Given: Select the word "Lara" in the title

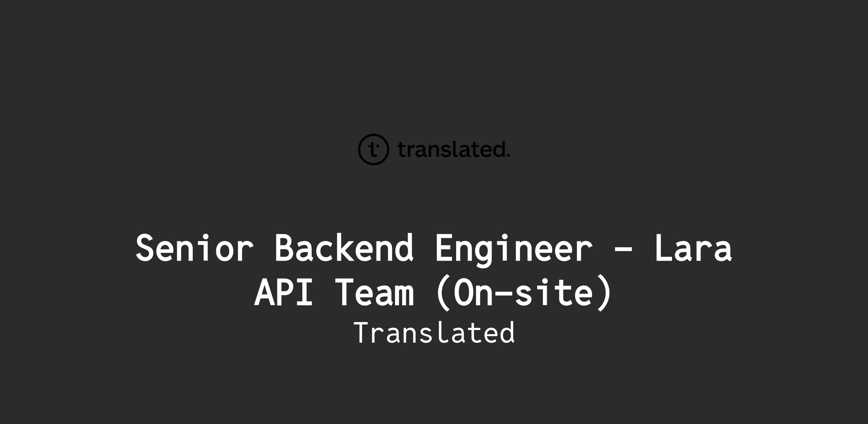Looking at the screenshot, I should (x=693, y=248).
